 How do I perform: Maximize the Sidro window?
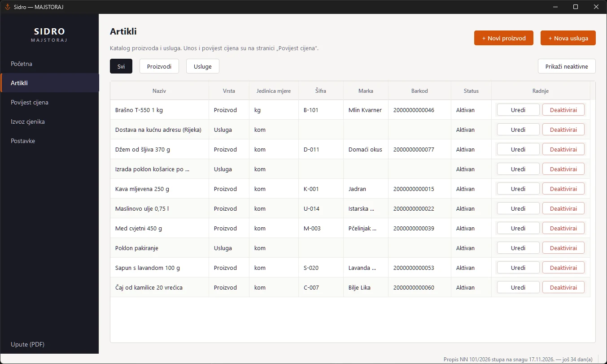point(576,7)
